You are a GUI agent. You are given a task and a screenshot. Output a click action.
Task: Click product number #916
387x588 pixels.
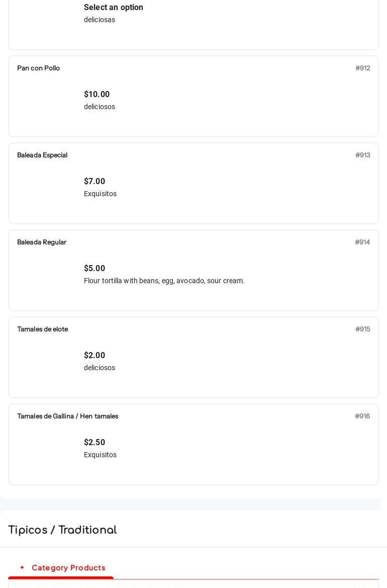coord(362,416)
